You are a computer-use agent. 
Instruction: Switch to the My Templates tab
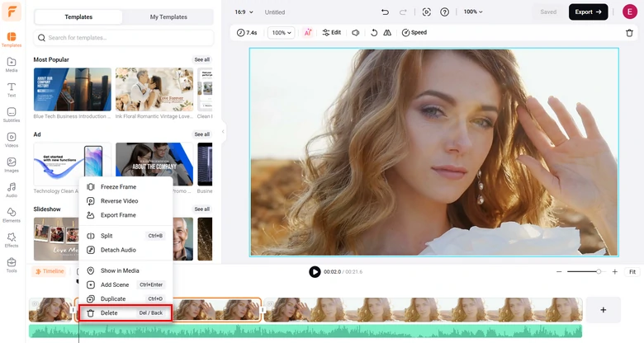pos(168,16)
